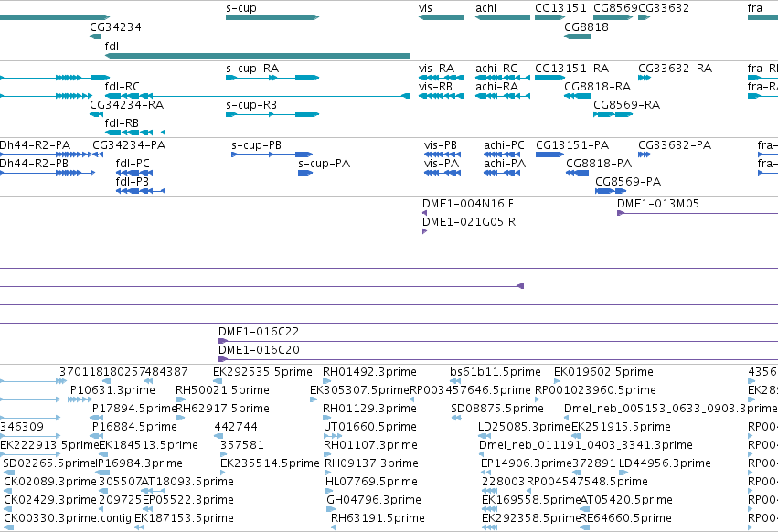The image size is (778, 532).
Task: Select the vis-RA transcript label
Action: (x=436, y=68)
